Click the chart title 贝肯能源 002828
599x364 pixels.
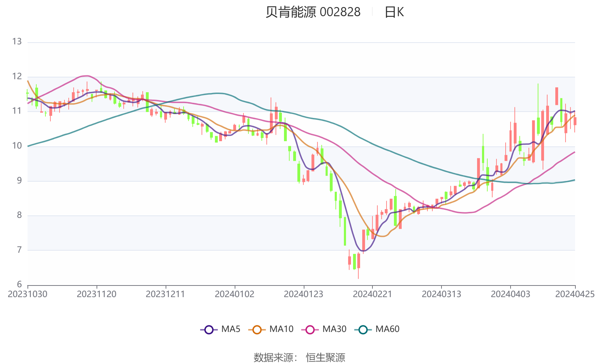[313, 12]
